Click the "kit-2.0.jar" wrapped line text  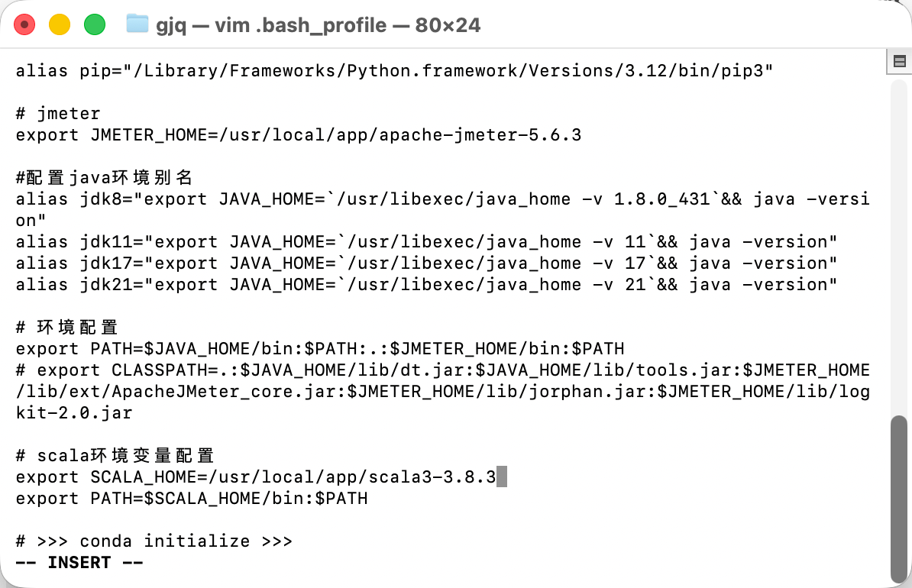(x=74, y=413)
